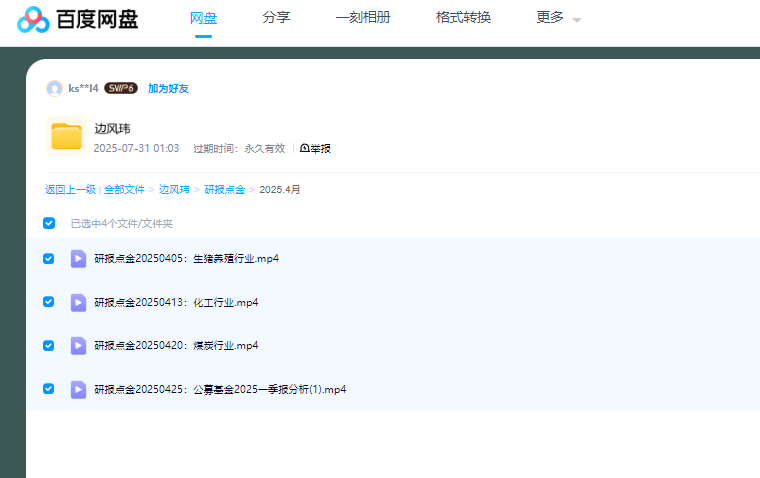Click the 举报 report button

tap(315, 148)
